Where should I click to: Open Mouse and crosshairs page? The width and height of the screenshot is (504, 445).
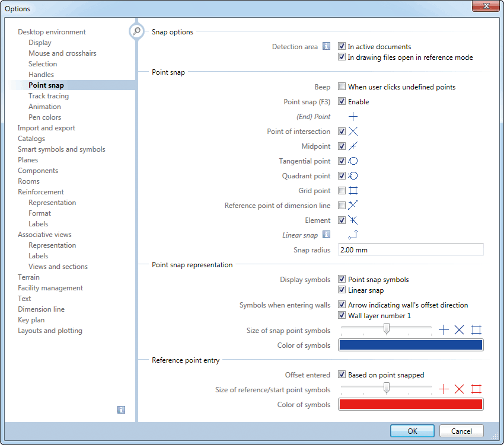click(62, 53)
